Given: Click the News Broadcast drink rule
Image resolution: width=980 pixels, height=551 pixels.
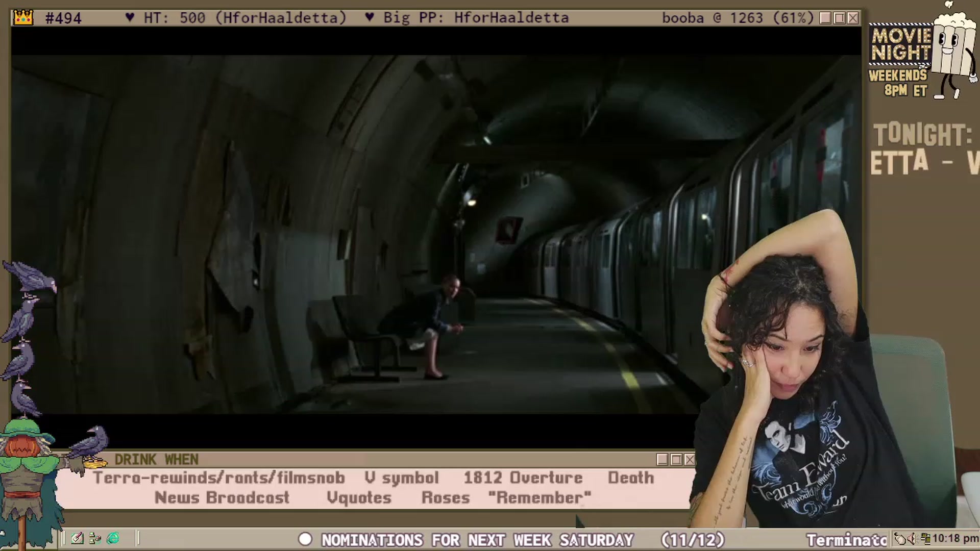Looking at the screenshot, I should pos(222,497).
